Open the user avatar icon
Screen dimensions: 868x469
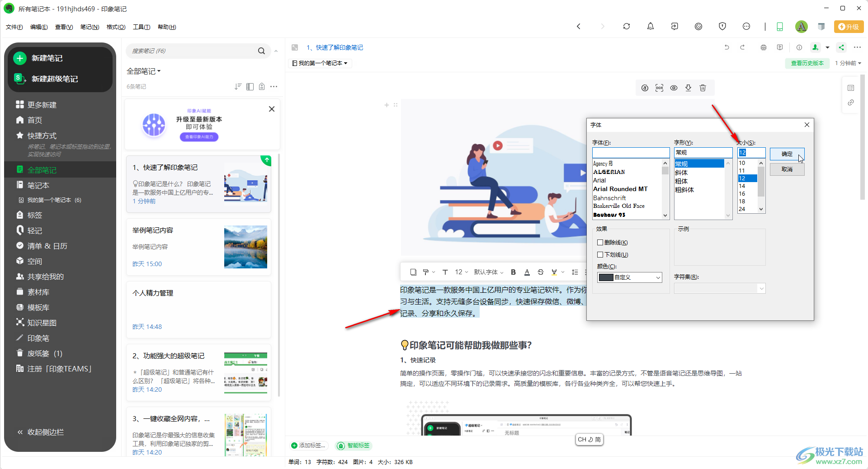tap(802, 27)
